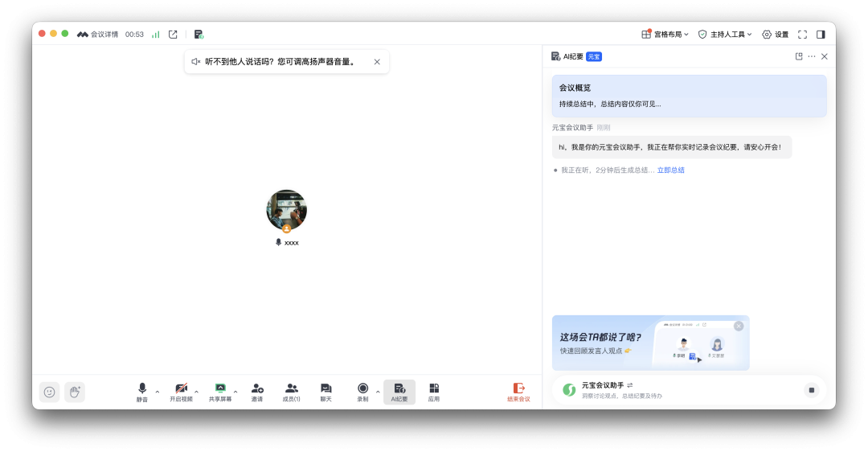Click the share meeting link icon in title bar
The width and height of the screenshot is (868, 452).
pyautogui.click(x=173, y=35)
